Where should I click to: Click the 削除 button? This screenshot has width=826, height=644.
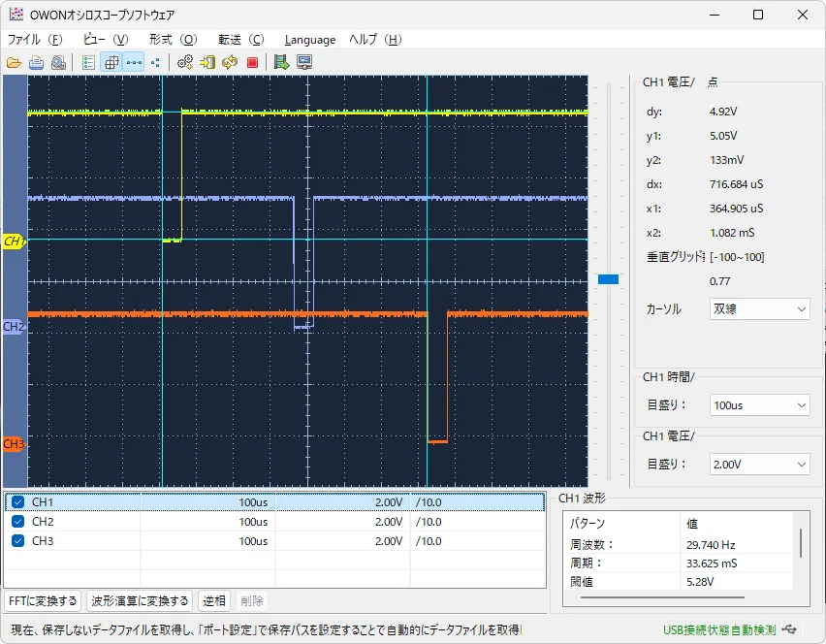(252, 600)
